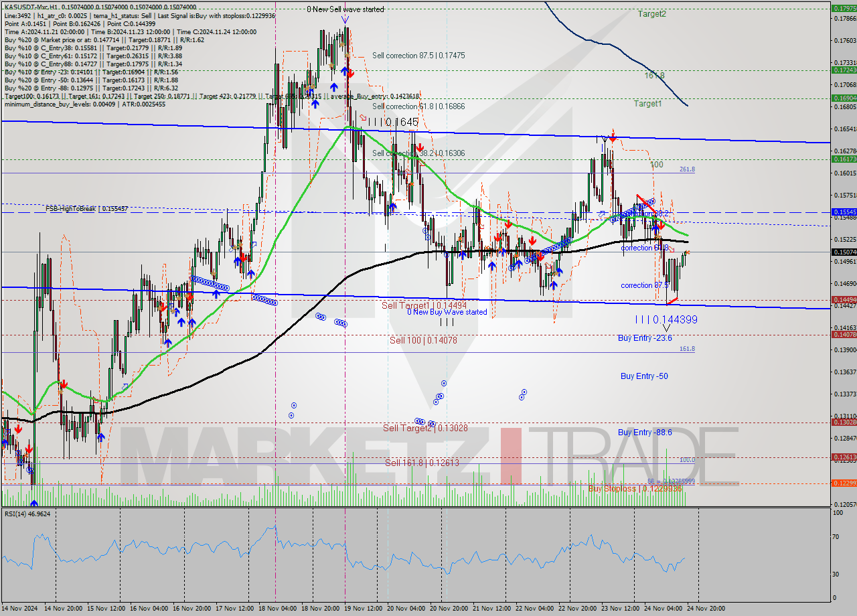
Task: Click the red 0.12298 price tag
Action: [x=844, y=483]
